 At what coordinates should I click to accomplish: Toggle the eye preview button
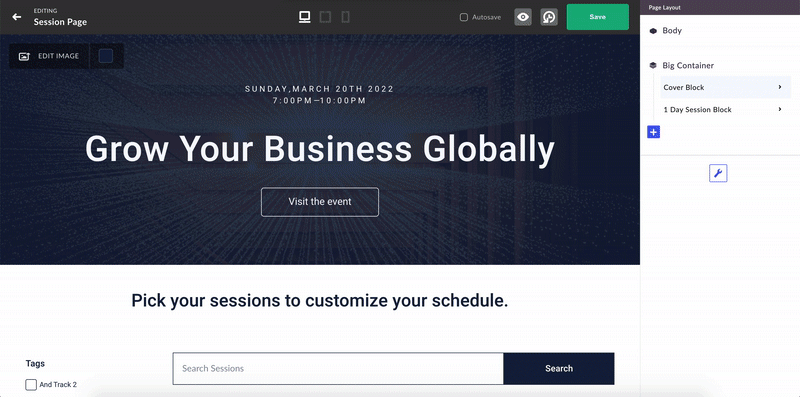[x=523, y=17]
